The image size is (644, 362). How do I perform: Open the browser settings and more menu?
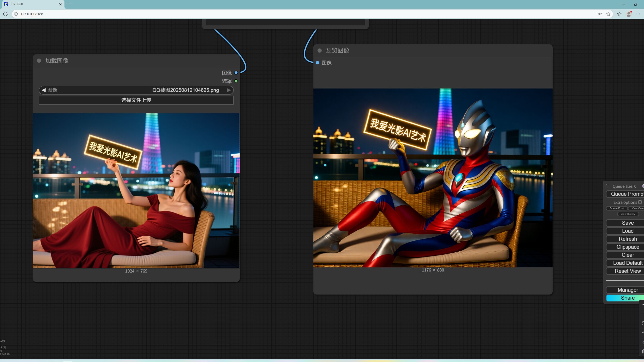638,14
